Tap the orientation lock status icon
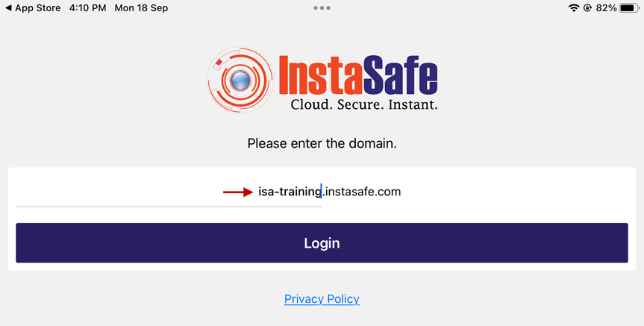The height and width of the screenshot is (326, 644). pos(587,7)
